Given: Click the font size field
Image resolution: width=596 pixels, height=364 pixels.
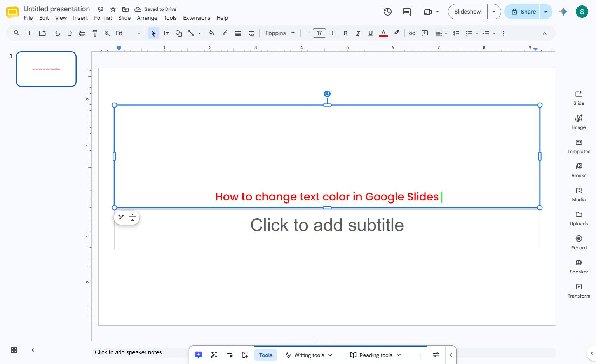Looking at the screenshot, I should pos(319,33).
